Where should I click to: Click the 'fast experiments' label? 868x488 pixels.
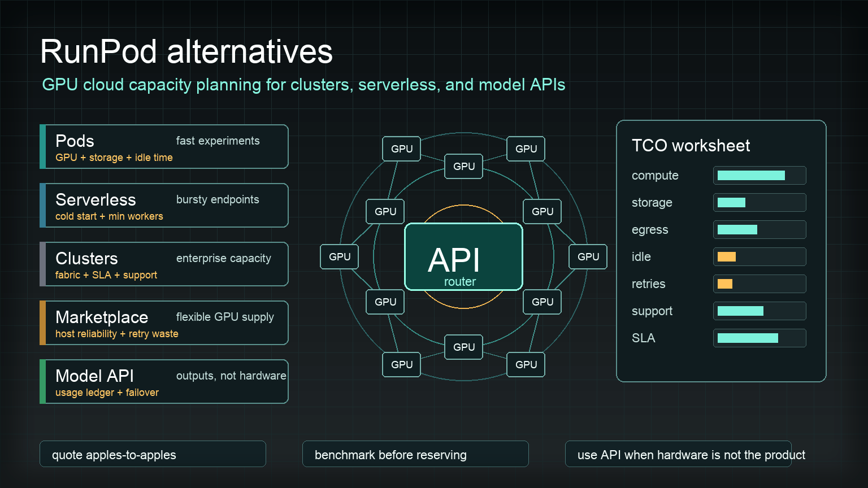pos(218,141)
